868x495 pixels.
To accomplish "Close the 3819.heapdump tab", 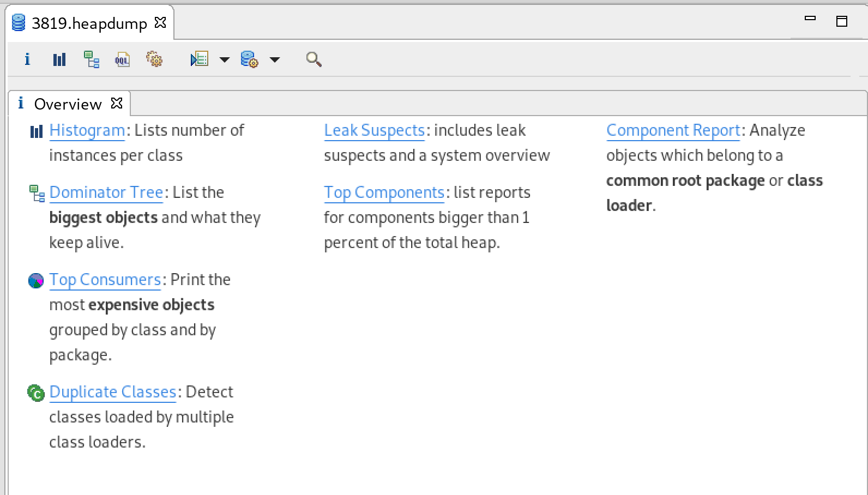I will coord(160,22).
